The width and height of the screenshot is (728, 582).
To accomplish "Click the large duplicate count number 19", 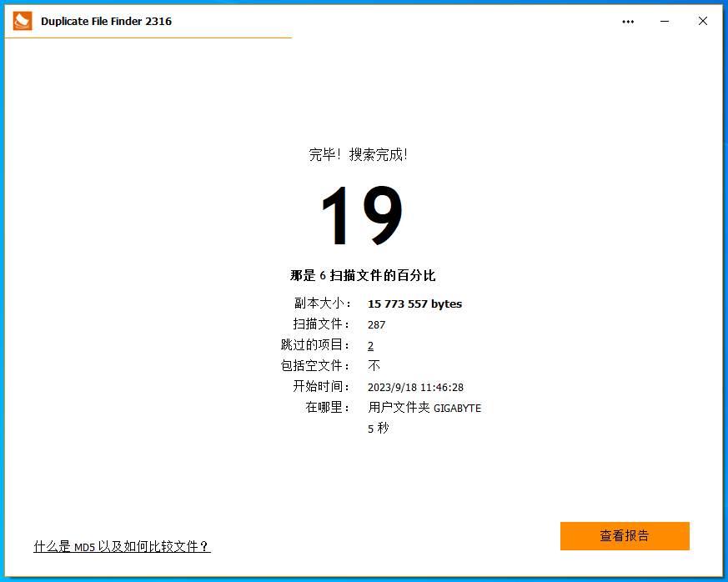I will click(x=362, y=216).
